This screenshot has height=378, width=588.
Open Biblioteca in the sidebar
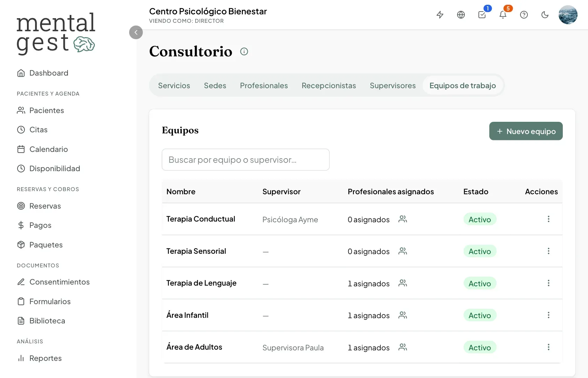click(41, 321)
